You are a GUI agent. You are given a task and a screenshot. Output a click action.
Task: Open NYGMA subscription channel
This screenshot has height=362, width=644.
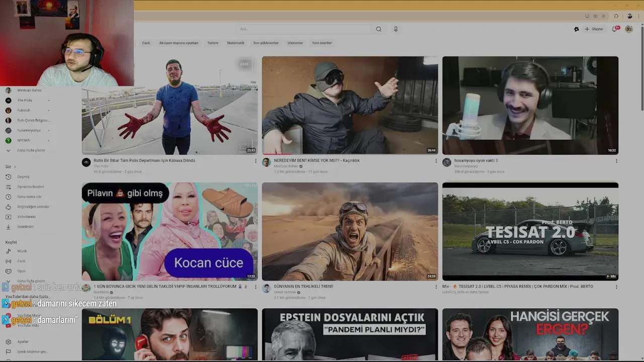28,140
